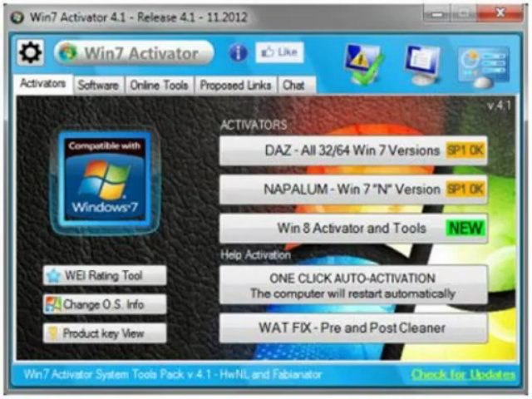Run DAZ - All 32/64 Win 7 Versions
The height and width of the screenshot is (399, 532).
pyautogui.click(x=353, y=150)
